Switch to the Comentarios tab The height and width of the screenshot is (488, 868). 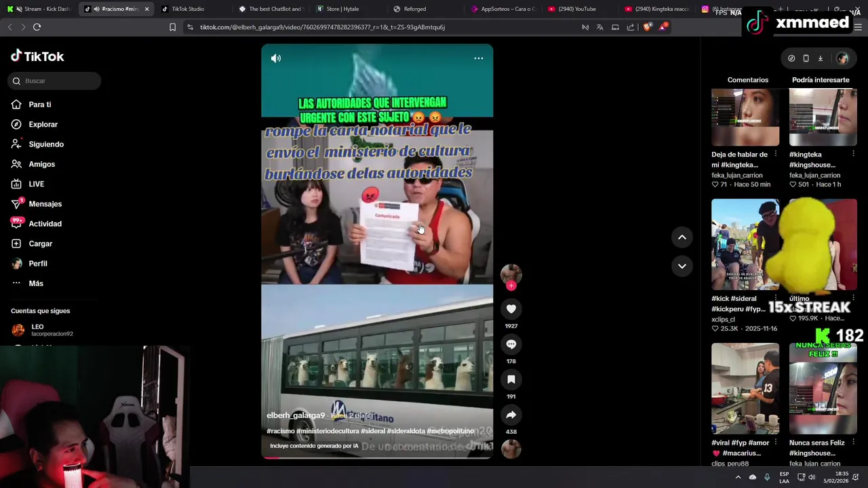click(x=748, y=80)
